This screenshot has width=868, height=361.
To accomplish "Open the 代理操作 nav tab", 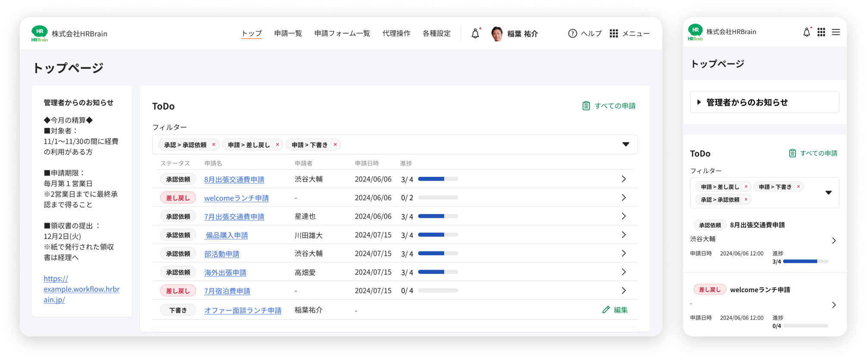I will click(396, 34).
